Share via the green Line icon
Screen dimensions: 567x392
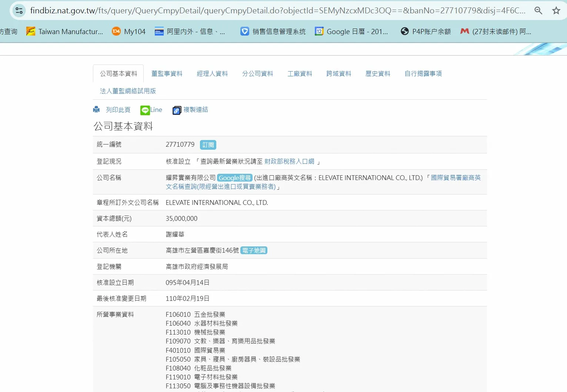[x=145, y=110]
